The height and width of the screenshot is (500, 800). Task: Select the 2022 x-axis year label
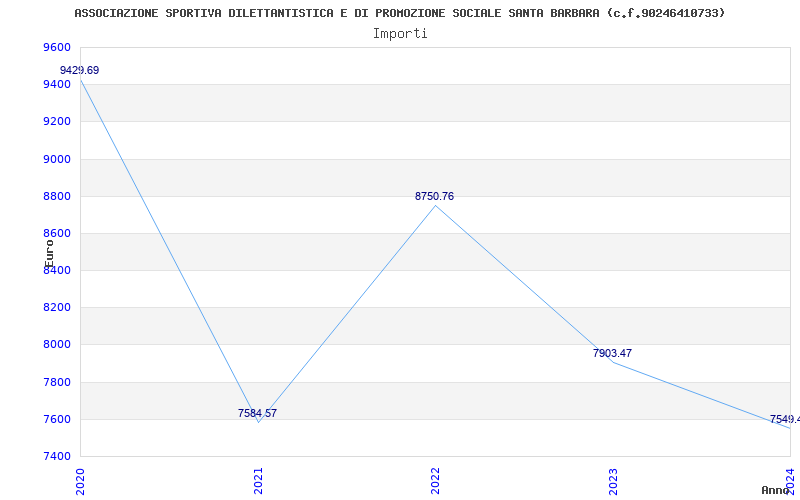coord(435,481)
